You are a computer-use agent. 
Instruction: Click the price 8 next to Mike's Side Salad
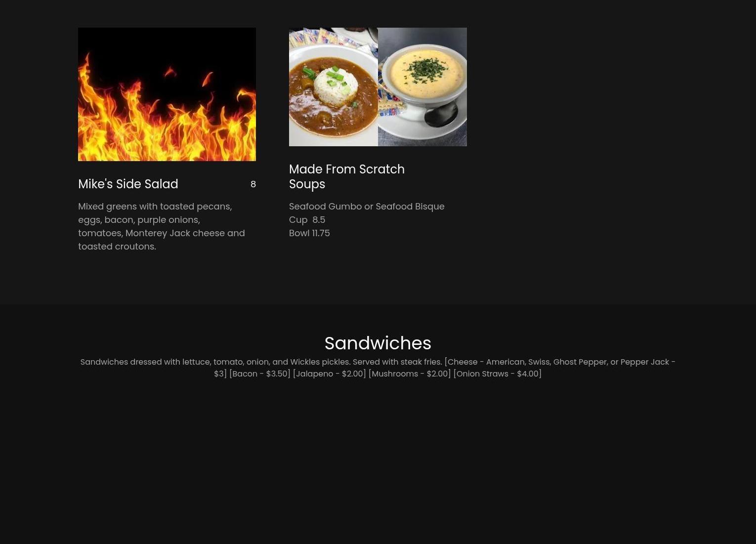tap(253, 184)
